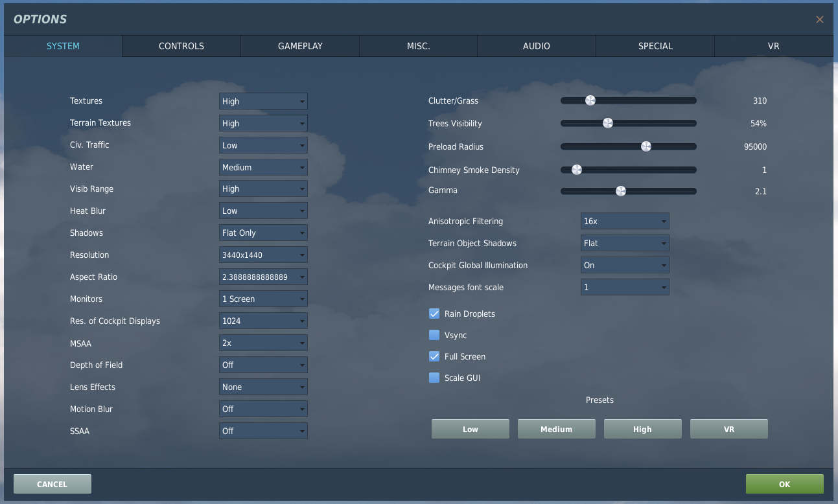
Task: Expand the Depth of Field dropdown
Action: coord(263,365)
